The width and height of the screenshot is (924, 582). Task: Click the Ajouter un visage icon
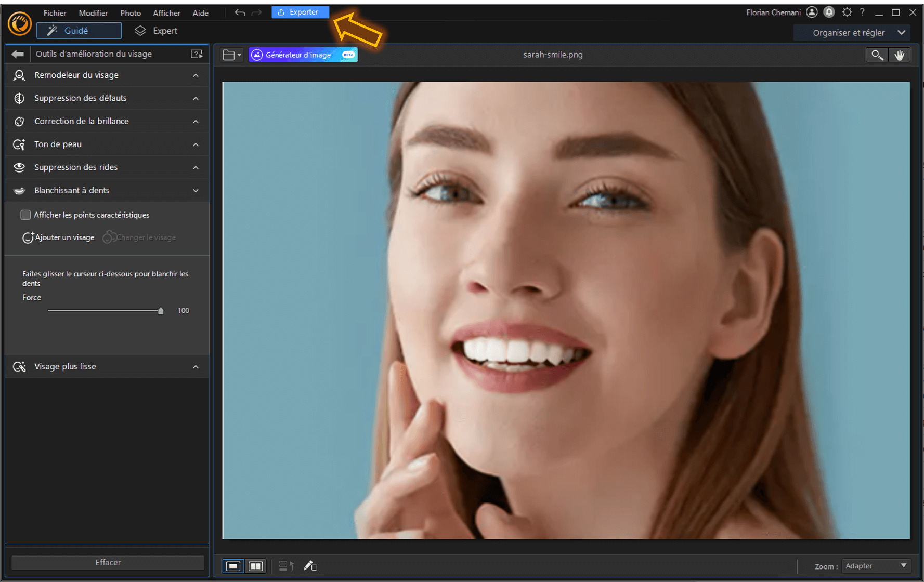pos(28,237)
